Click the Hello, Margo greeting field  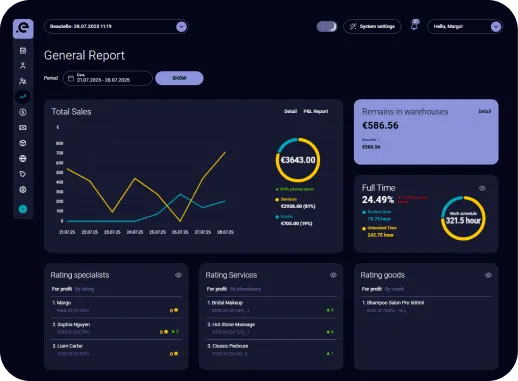[x=465, y=27]
